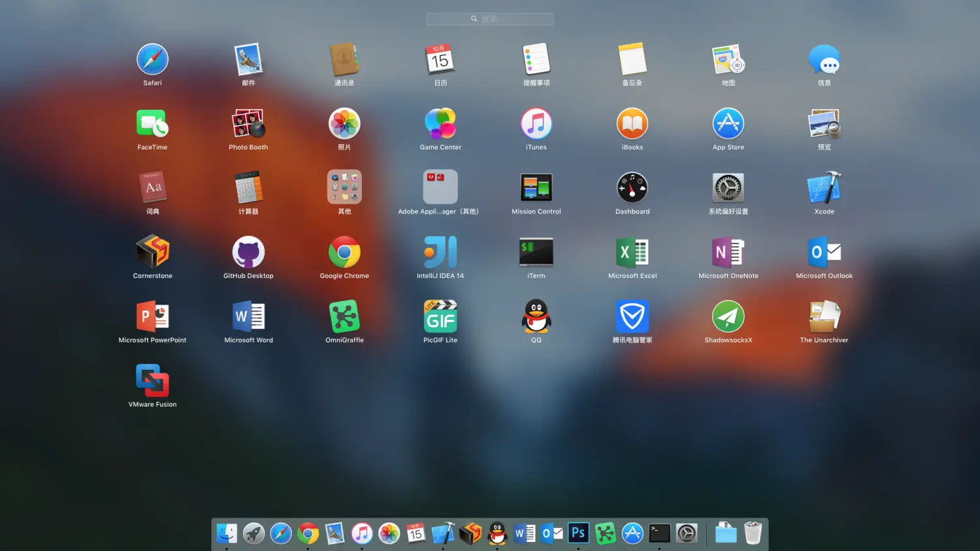Open the 信息 Messages app
The width and height of the screenshot is (980, 551).
point(825,59)
